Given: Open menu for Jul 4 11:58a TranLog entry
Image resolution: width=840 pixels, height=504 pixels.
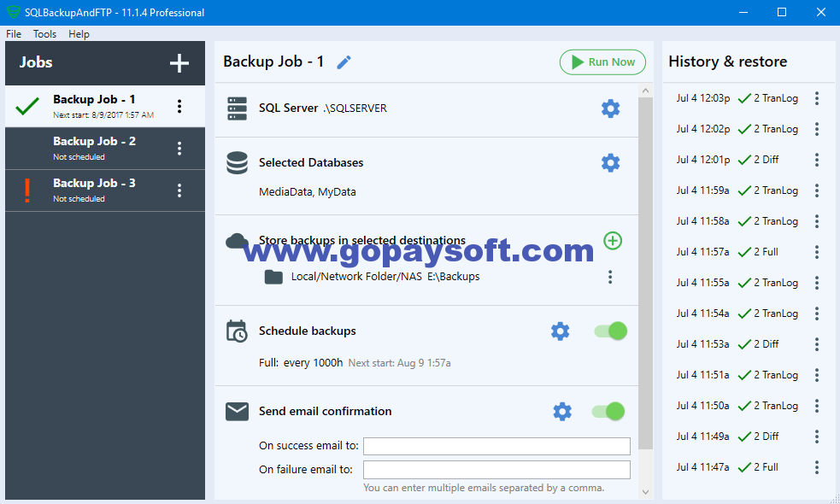Looking at the screenshot, I should [x=816, y=221].
